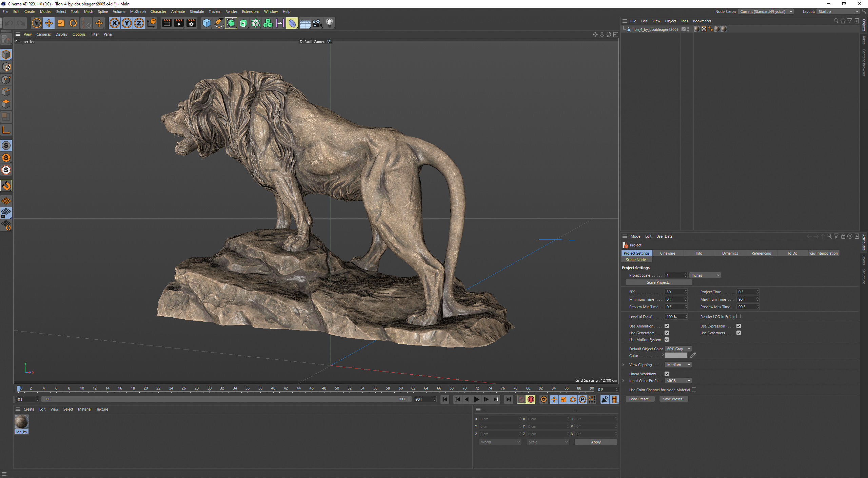Click the Coordinate System icon
Image resolution: width=868 pixels, height=478 pixels.
(152, 23)
